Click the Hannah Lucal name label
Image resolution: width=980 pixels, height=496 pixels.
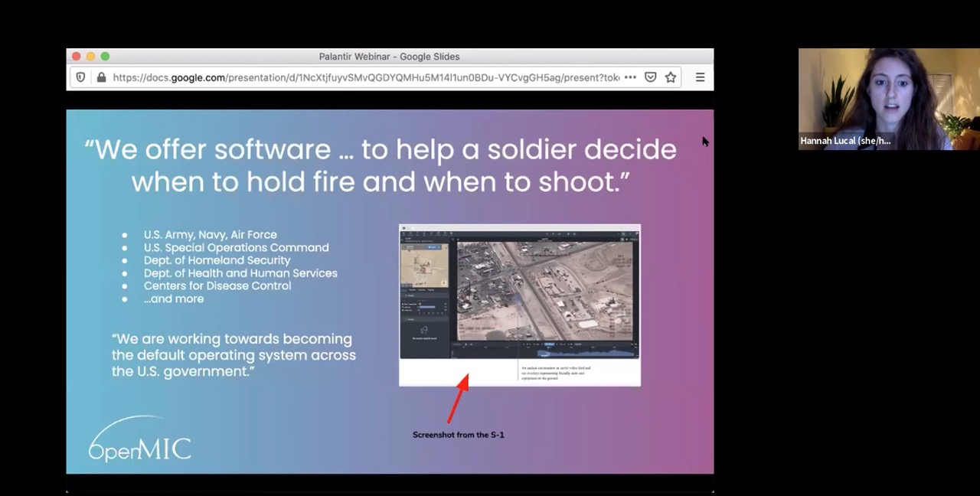(845, 141)
